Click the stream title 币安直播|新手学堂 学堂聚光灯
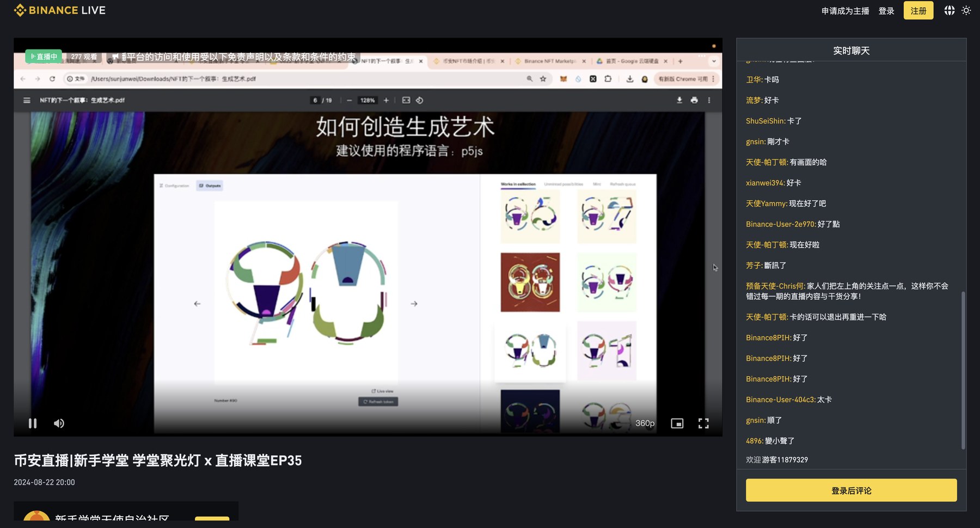This screenshot has width=980, height=528. point(158,461)
